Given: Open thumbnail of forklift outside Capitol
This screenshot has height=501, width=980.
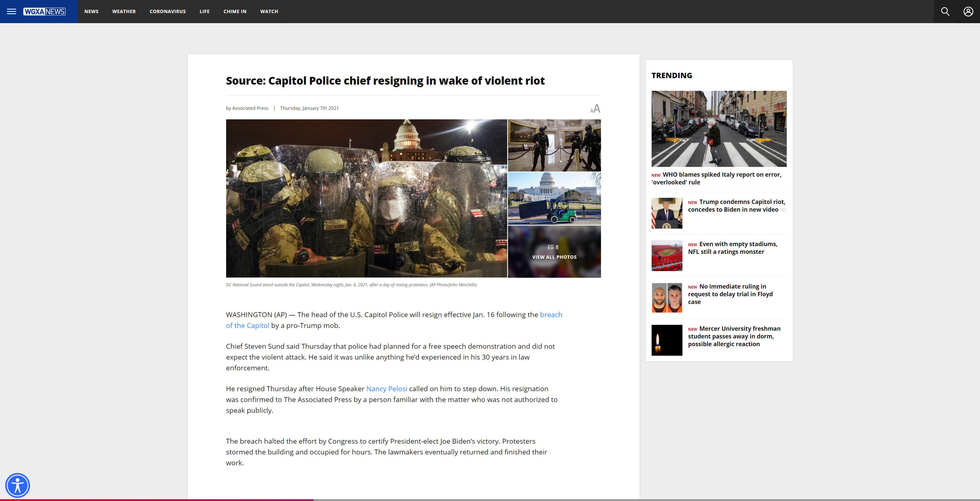Looking at the screenshot, I should (554, 198).
